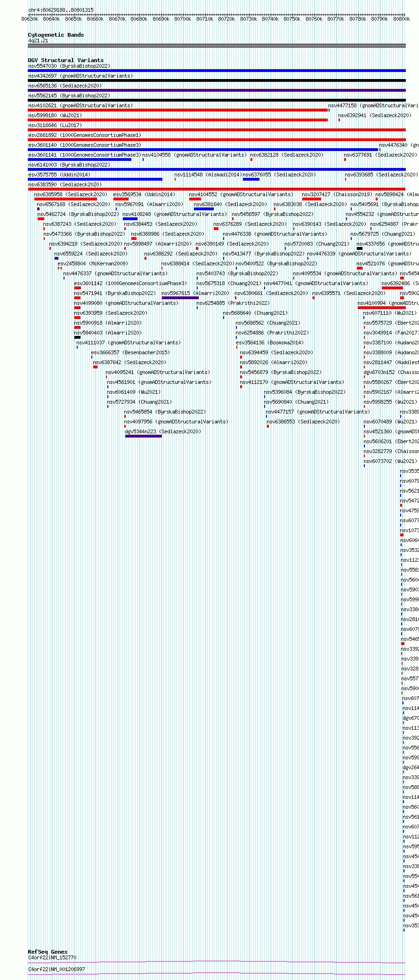Click nsv5465854 (ByrskaBishop2022) label

[165, 412]
